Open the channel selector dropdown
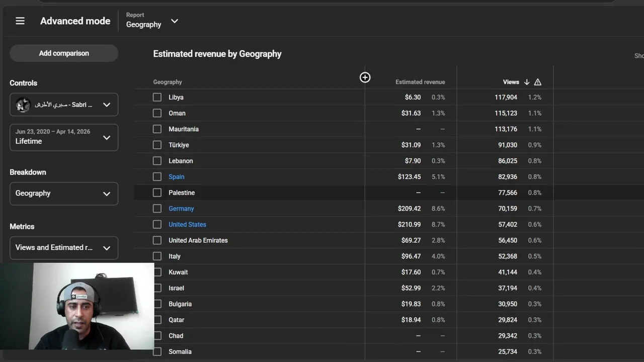The height and width of the screenshot is (362, 644). (x=107, y=105)
